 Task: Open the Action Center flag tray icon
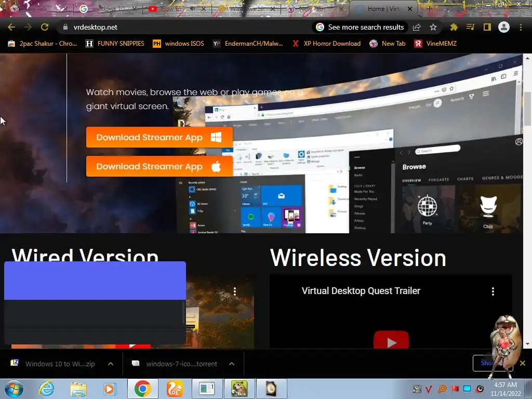455,389
